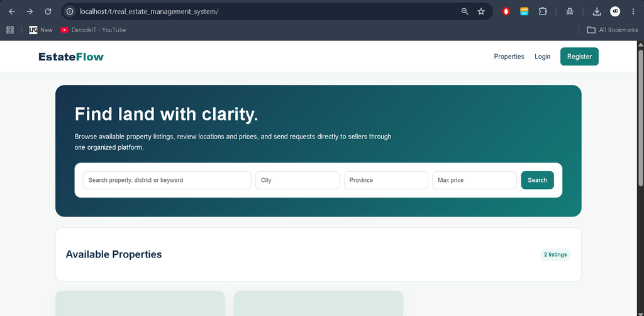Screen dimensions: 644x316
Task: Open the Extensions puzzle piece icon
Action: 543,11
